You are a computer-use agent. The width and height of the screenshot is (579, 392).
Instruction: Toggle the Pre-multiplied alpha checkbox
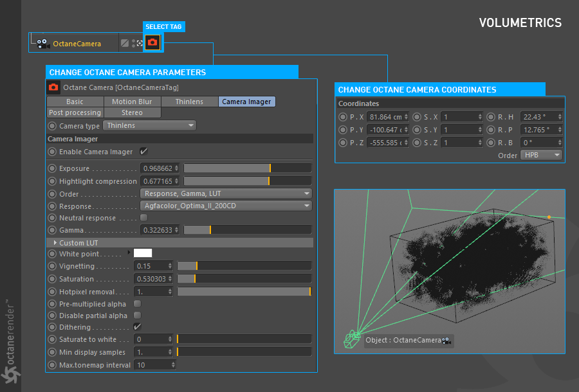pyautogui.click(x=138, y=303)
